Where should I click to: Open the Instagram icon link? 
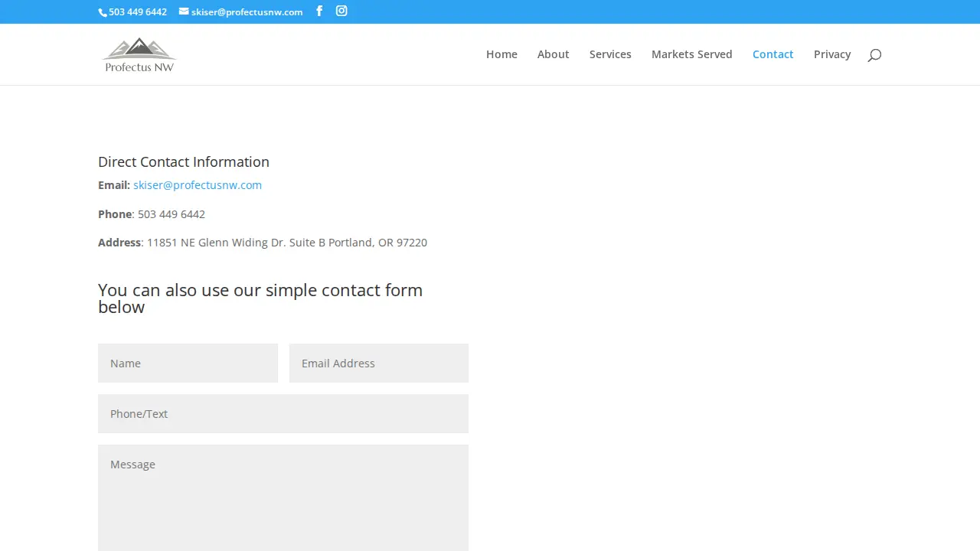(341, 11)
